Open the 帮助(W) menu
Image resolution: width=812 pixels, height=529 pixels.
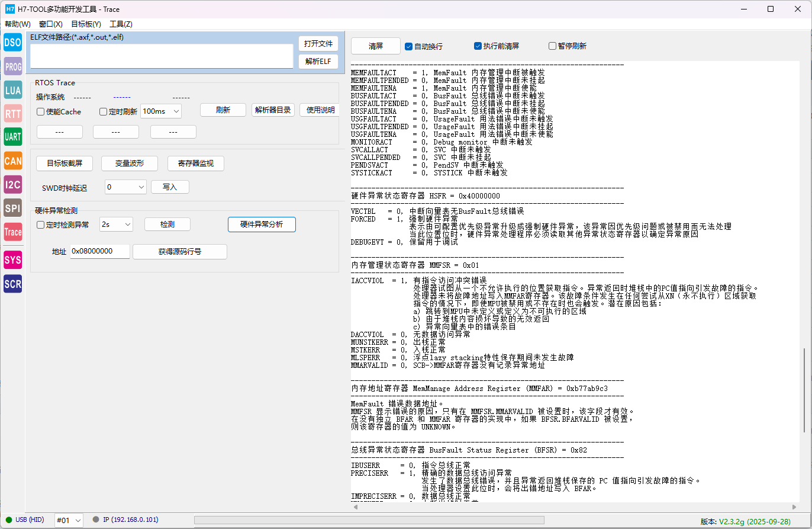pos(18,24)
